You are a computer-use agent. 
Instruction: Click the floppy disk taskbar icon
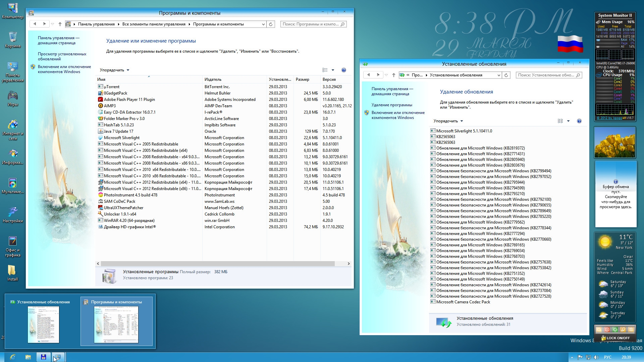(x=44, y=357)
